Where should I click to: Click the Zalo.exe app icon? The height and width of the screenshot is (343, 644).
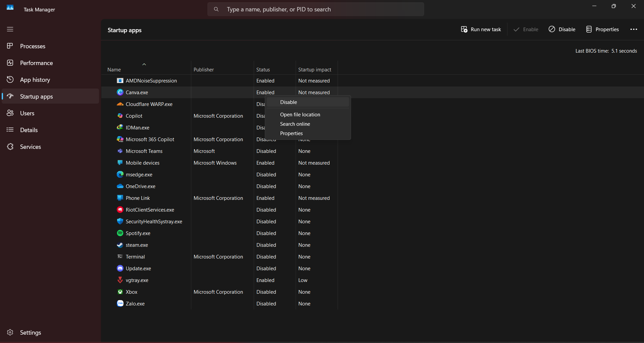pos(120,303)
